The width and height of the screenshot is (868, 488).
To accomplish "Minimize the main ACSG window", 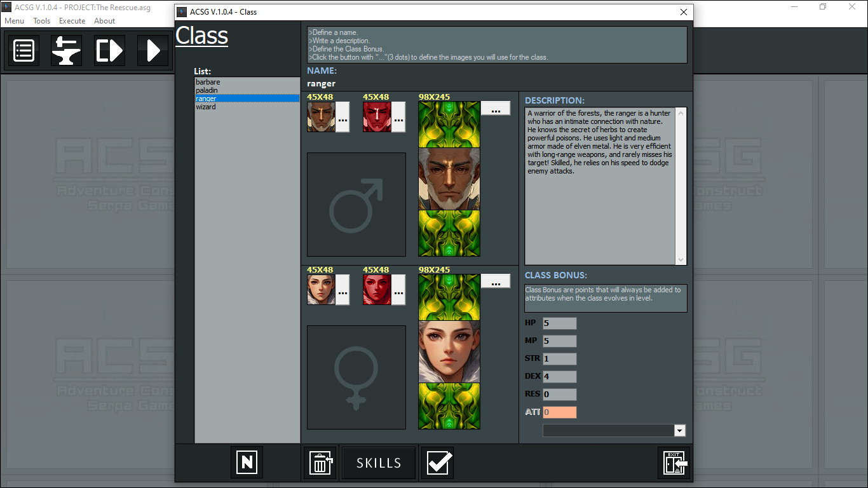I will point(794,7).
